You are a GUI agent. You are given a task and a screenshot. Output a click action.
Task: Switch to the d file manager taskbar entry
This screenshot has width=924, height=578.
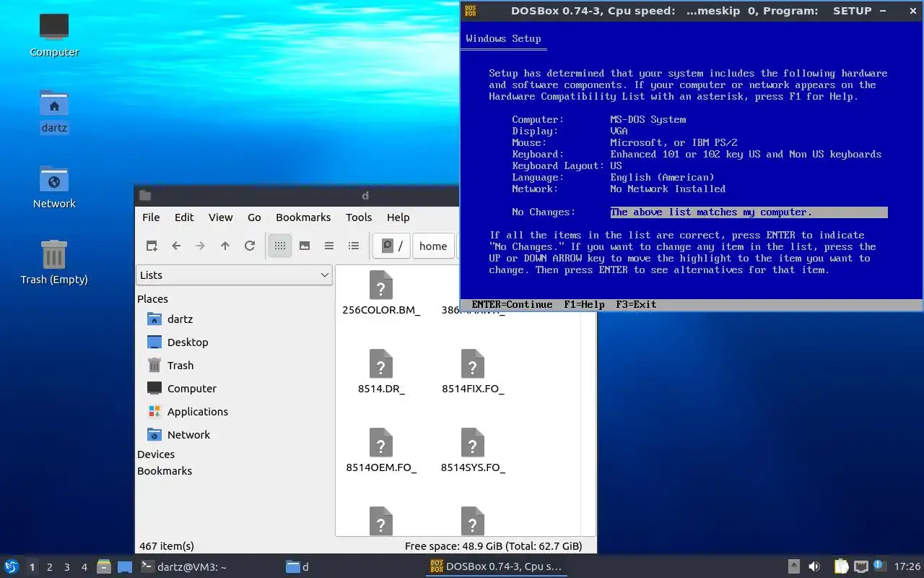(354, 567)
